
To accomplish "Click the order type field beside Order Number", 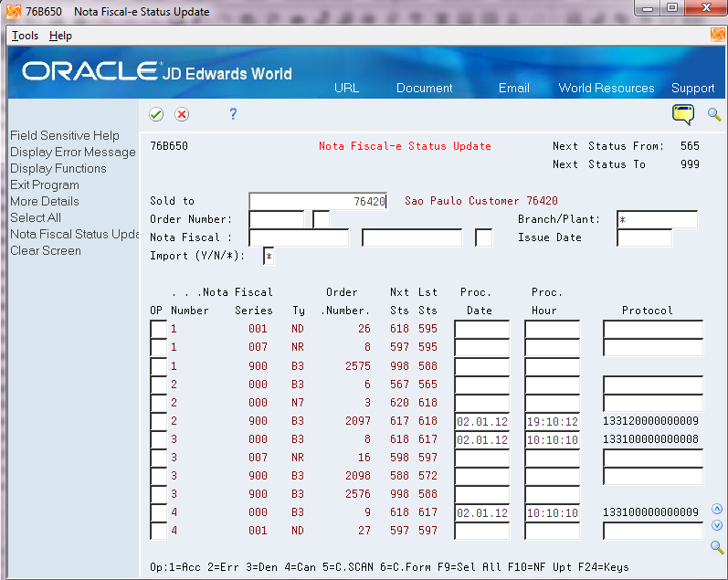I will point(321,219).
